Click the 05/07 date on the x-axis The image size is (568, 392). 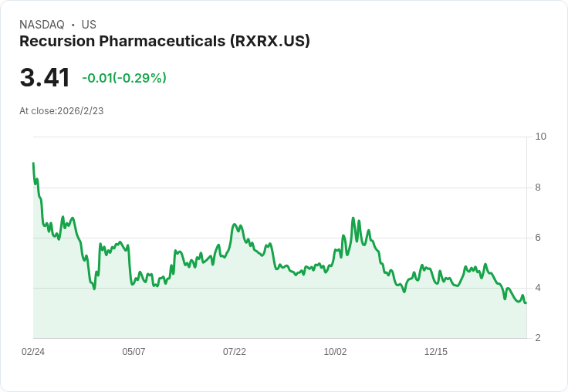pos(134,352)
